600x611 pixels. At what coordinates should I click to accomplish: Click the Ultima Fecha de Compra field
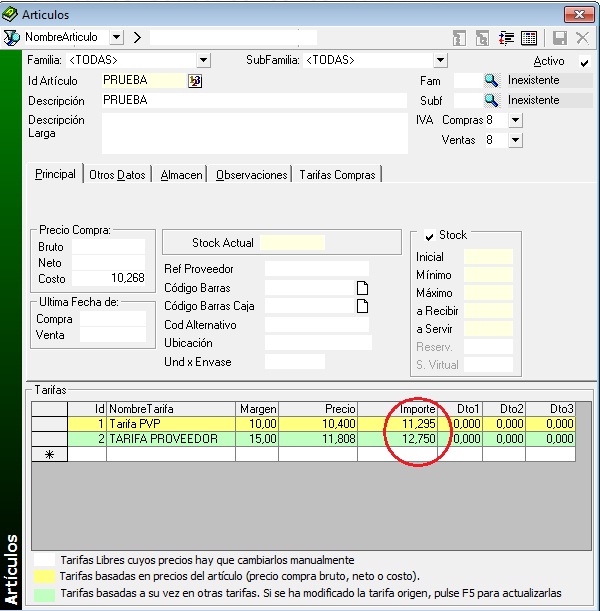(113, 319)
